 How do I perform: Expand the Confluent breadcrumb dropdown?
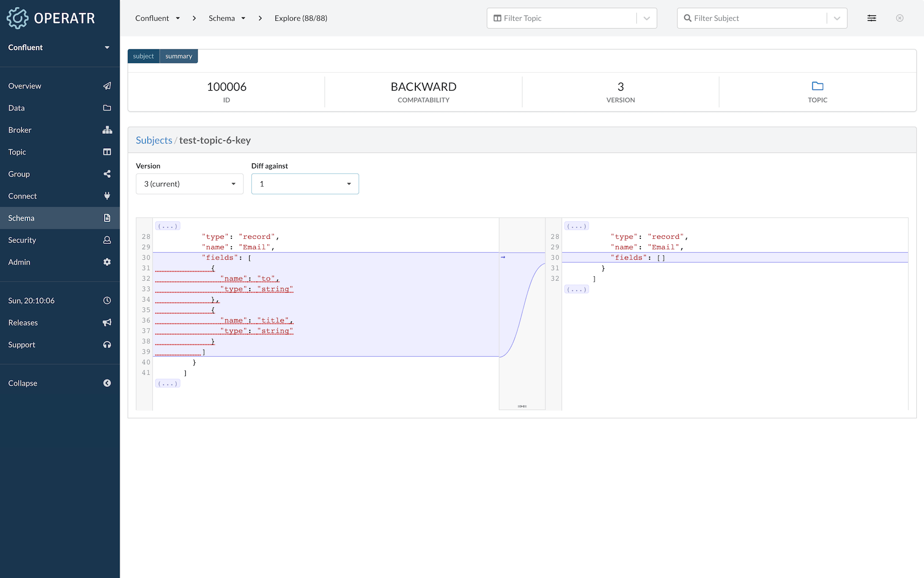pyautogui.click(x=177, y=18)
